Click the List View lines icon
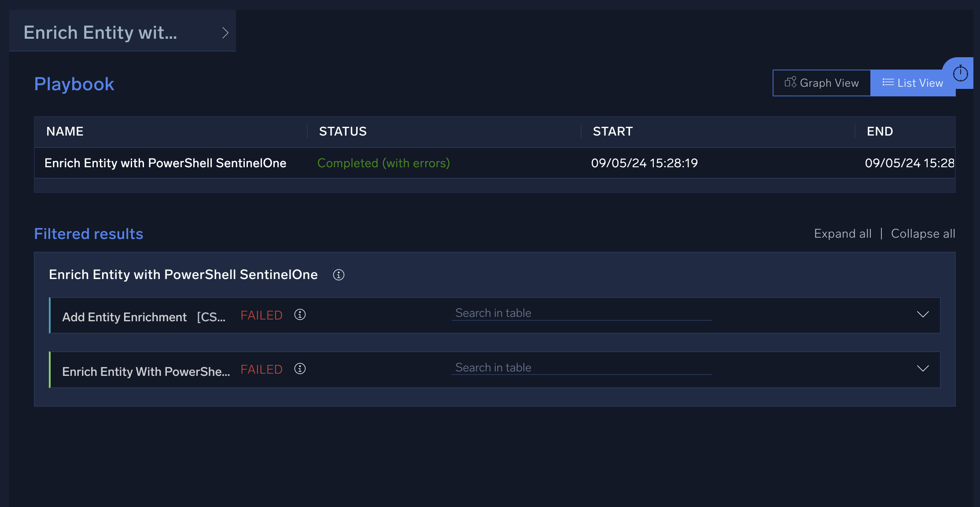The image size is (980, 507). [888, 82]
